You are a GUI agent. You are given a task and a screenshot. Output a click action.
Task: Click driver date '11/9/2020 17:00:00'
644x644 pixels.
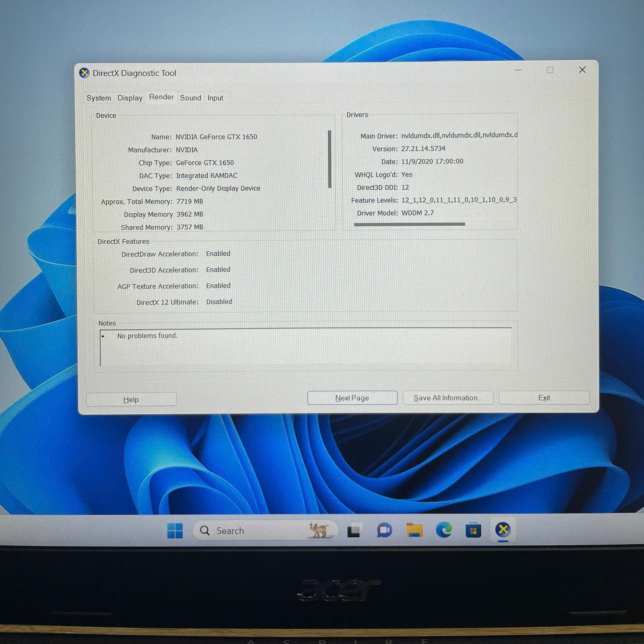point(432,161)
